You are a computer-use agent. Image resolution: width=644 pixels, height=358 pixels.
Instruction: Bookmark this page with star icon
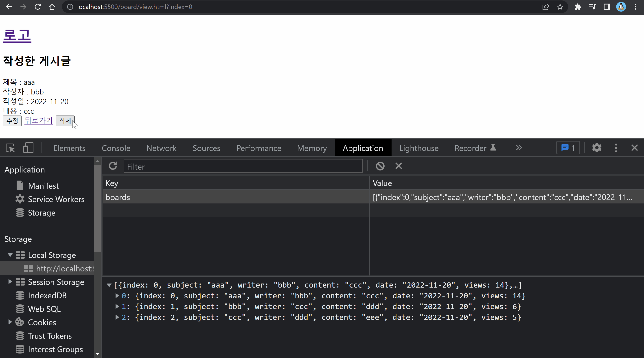click(560, 7)
